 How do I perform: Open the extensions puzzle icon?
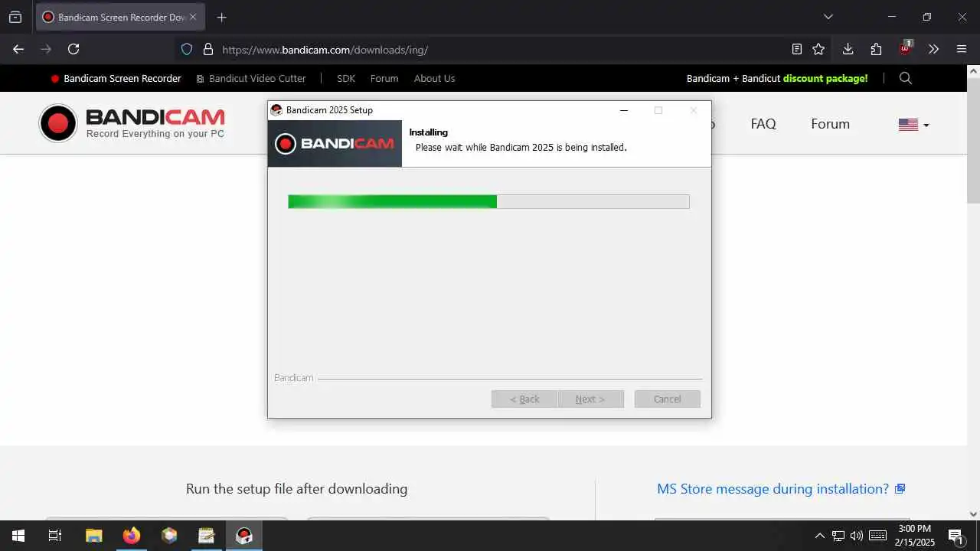(x=877, y=49)
